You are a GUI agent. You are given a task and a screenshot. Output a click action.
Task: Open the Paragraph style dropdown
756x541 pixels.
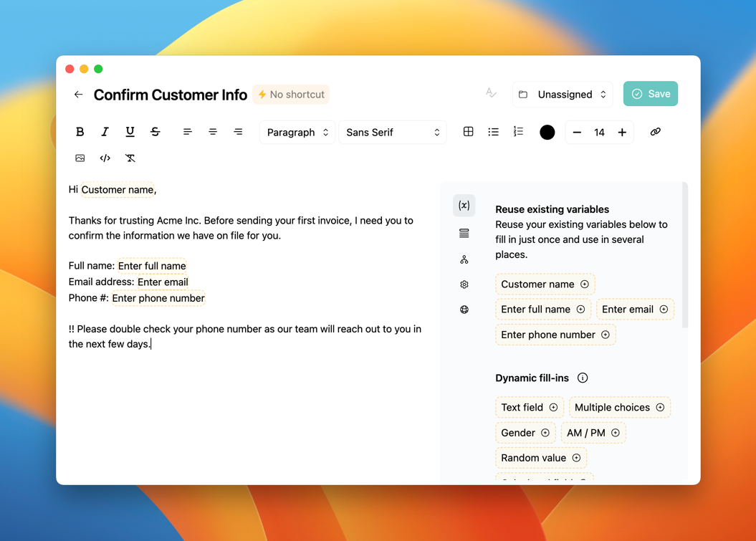tap(297, 133)
